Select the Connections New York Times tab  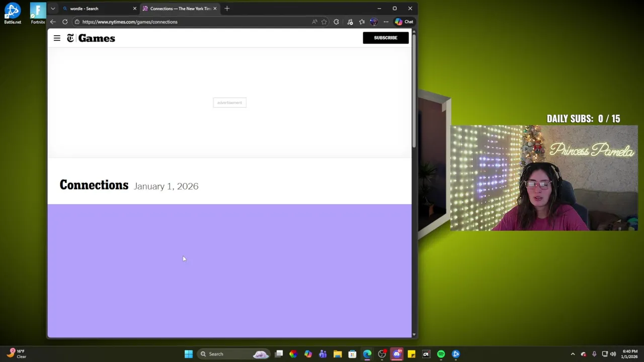(x=180, y=9)
